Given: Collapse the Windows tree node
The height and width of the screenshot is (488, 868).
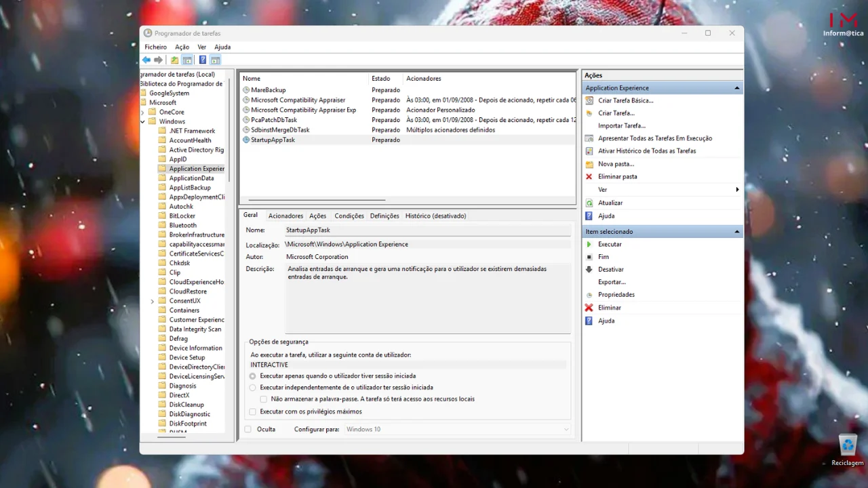Looking at the screenshot, I should click(x=143, y=122).
